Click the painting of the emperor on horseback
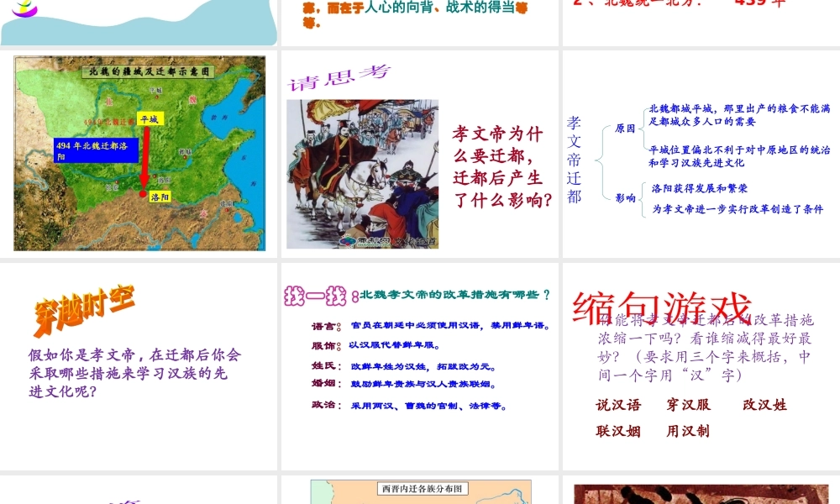 (x=362, y=174)
